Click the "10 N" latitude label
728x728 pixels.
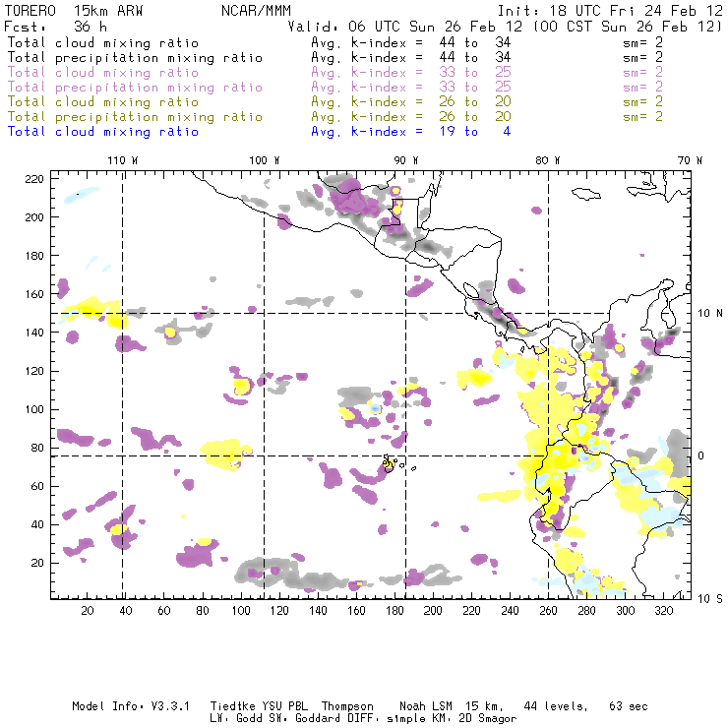pos(710,314)
